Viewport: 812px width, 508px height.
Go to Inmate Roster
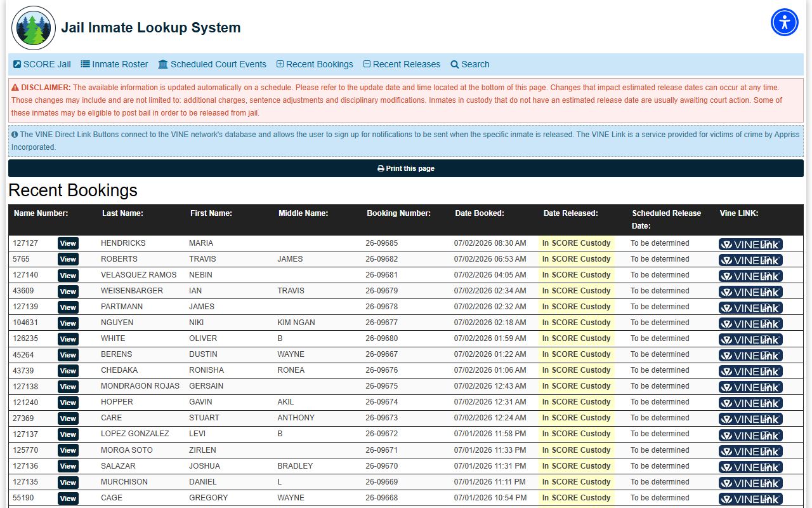click(114, 64)
